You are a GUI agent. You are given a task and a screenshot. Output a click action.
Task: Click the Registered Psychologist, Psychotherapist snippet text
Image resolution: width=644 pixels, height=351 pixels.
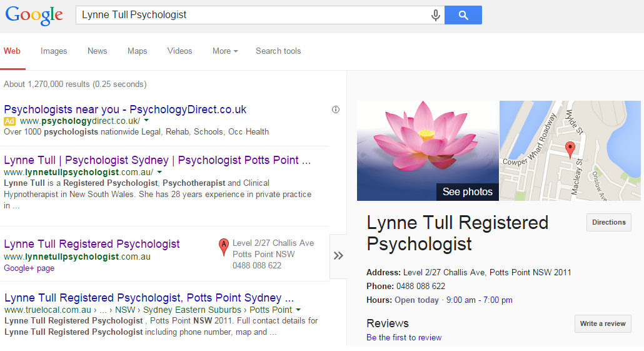tap(144, 183)
